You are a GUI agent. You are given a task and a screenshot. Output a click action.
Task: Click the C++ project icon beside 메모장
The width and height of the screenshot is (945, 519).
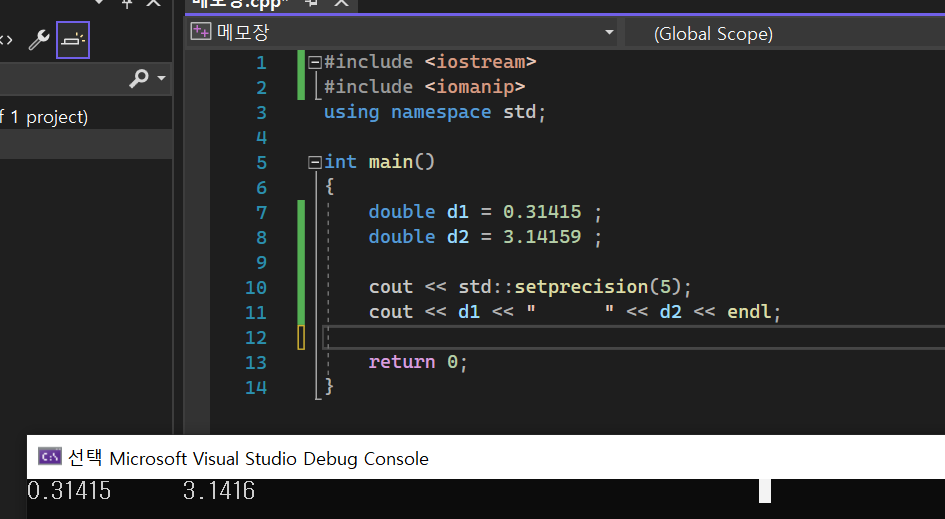(201, 31)
